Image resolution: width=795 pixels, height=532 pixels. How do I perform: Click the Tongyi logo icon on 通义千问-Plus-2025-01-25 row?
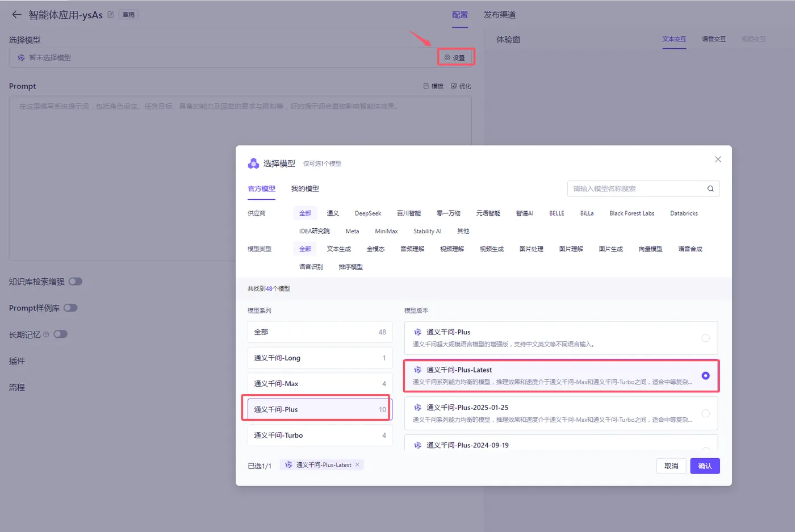click(x=418, y=408)
